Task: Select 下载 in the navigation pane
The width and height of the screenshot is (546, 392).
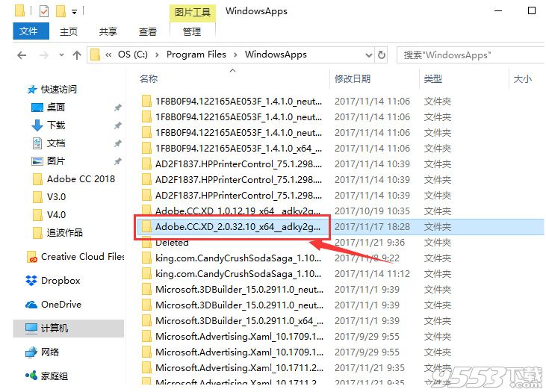Action: (x=56, y=125)
